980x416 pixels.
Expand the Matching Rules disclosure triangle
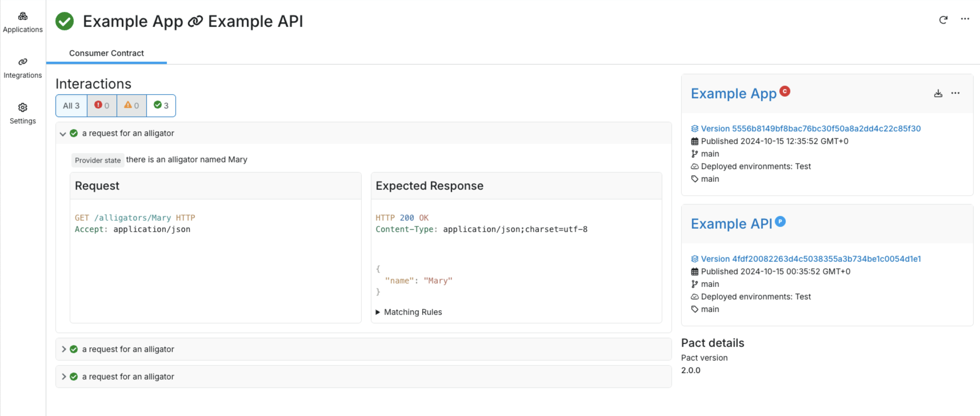(378, 312)
